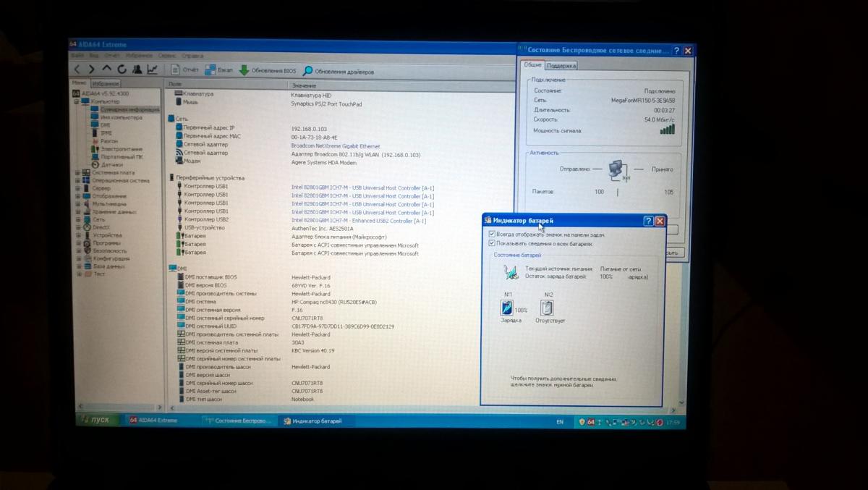
Task: Select IPMI item in sidebar tree
Action: pyautogui.click(x=106, y=133)
